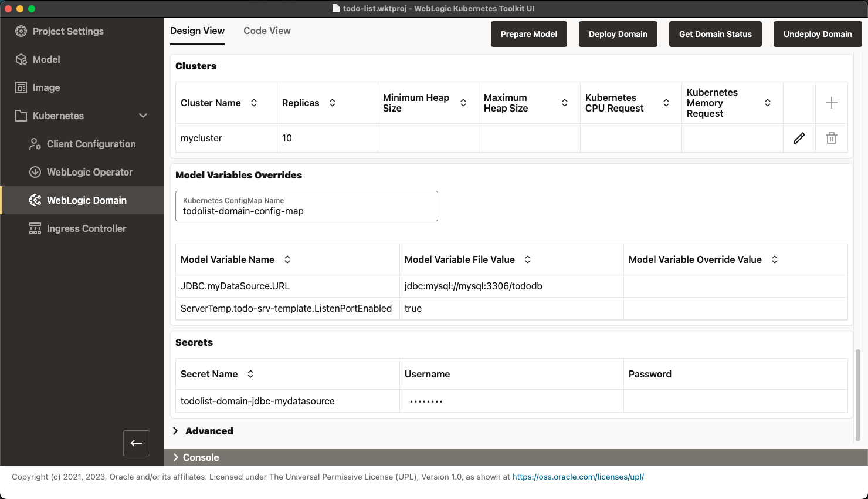Click jdbc:mysql://mysql:3306/tododb value
The width and height of the screenshot is (868, 499).
pos(473,286)
